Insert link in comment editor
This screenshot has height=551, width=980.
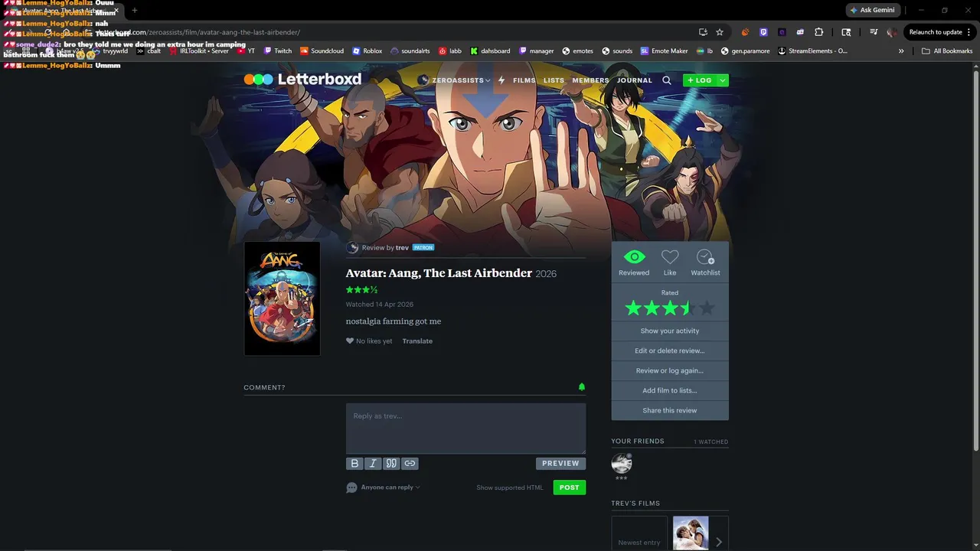click(410, 463)
